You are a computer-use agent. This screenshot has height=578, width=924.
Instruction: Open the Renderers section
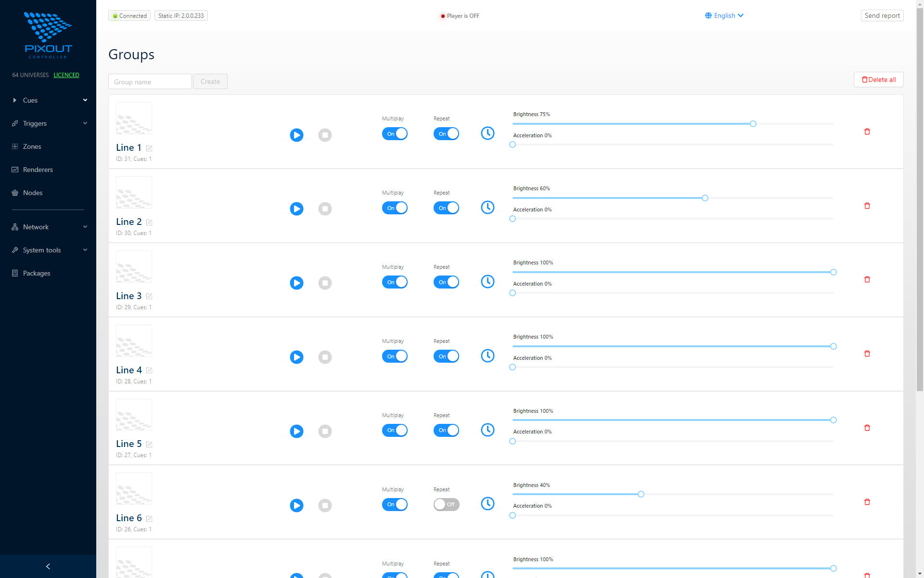coord(38,170)
